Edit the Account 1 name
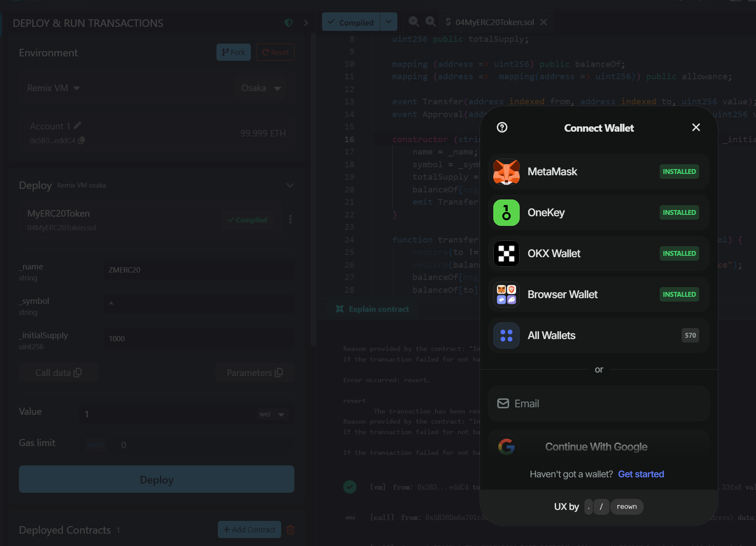Image resolution: width=756 pixels, height=546 pixels. click(x=77, y=126)
